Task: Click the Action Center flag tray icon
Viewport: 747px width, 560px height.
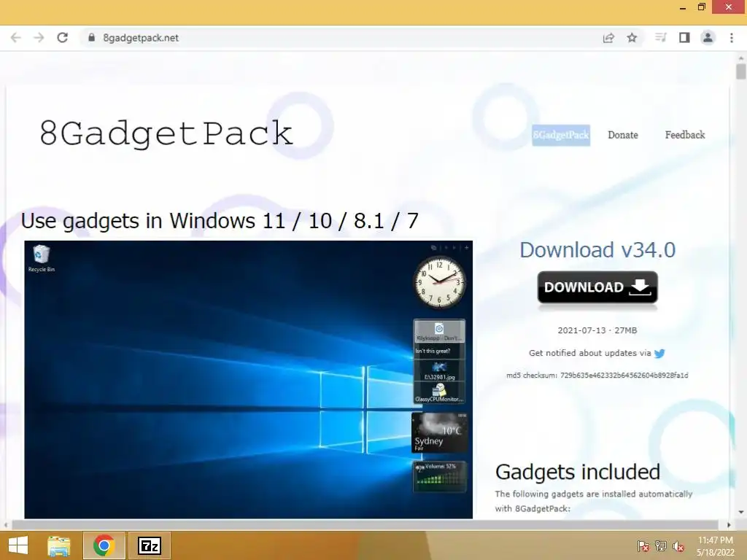Action: click(643, 545)
